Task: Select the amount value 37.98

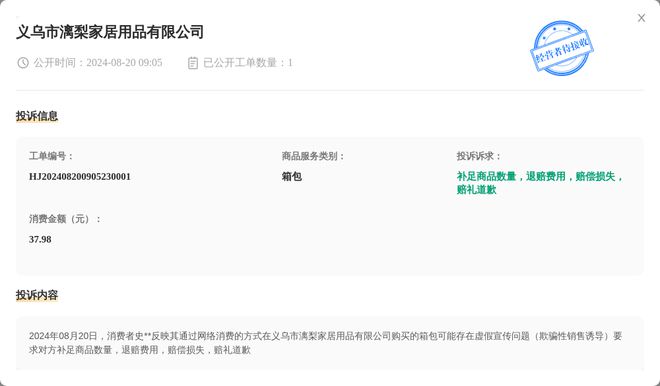Action: (x=40, y=239)
